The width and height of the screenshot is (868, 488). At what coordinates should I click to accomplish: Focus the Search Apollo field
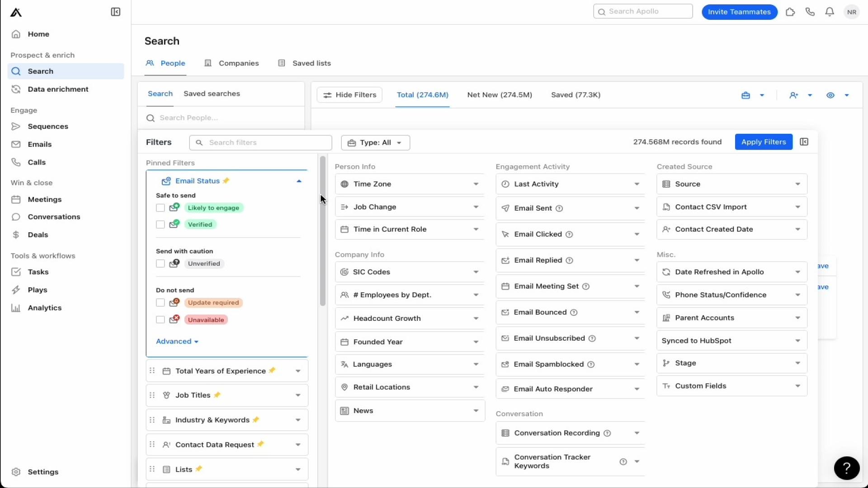tap(643, 12)
